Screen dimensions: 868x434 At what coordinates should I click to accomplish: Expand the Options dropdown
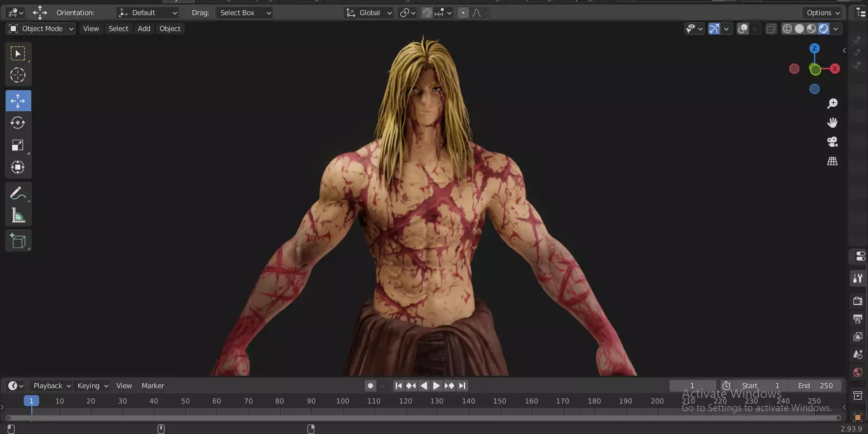824,13
